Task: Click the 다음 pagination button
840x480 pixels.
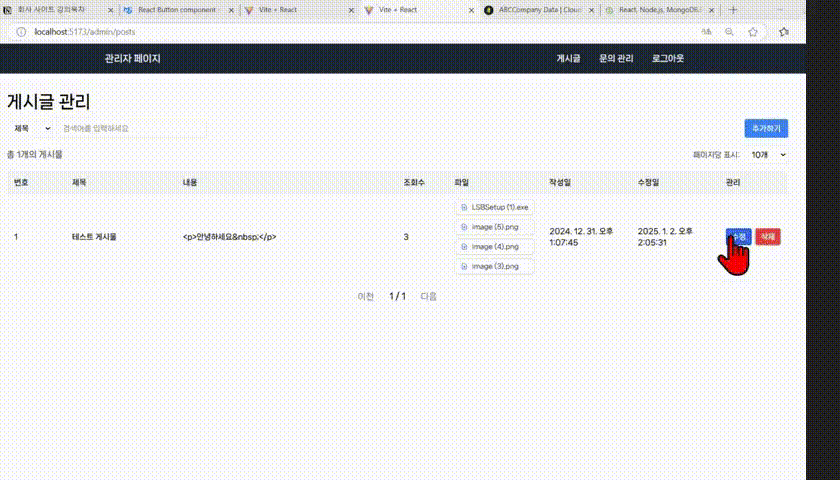Action: coord(429,296)
